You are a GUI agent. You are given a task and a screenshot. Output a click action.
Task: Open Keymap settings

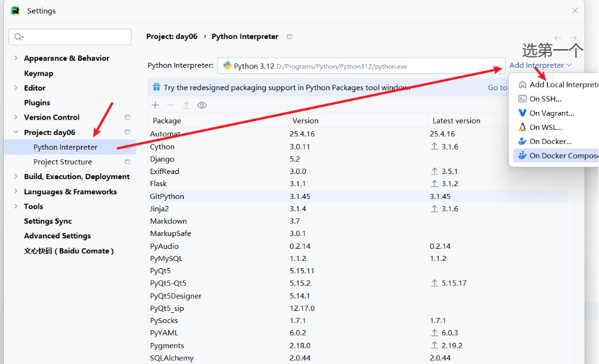38,73
